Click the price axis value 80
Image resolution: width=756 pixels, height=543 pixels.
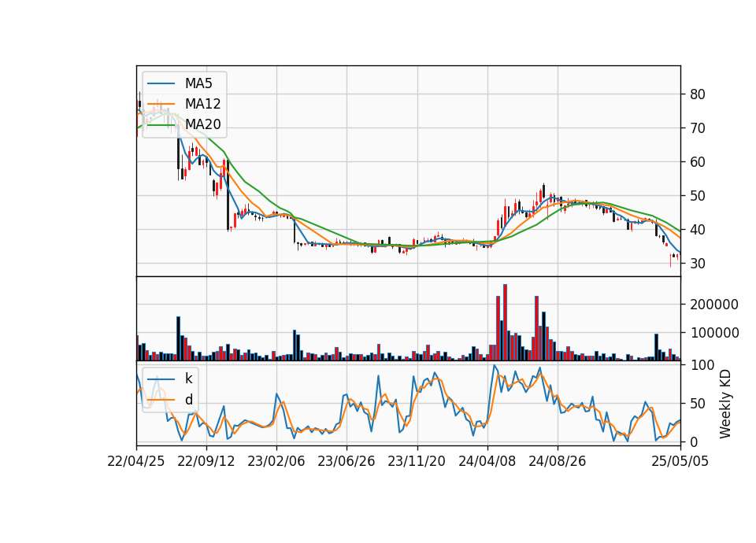click(698, 94)
